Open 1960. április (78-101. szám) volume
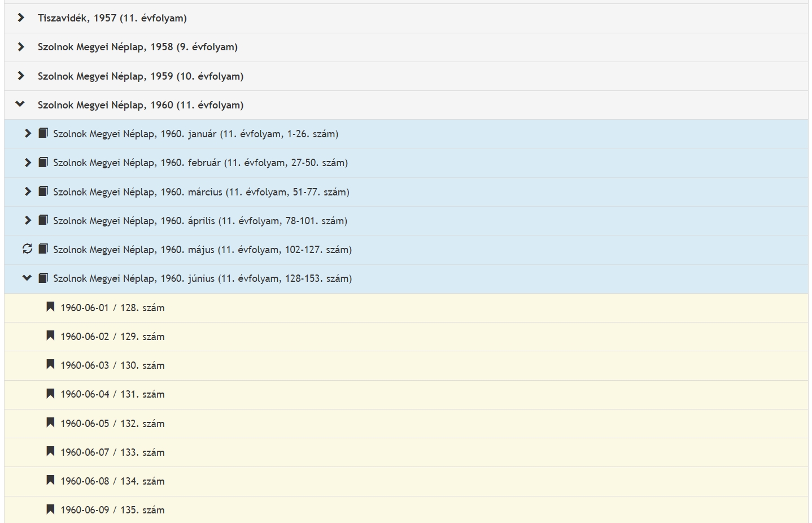This screenshot has width=812, height=523. point(200,221)
